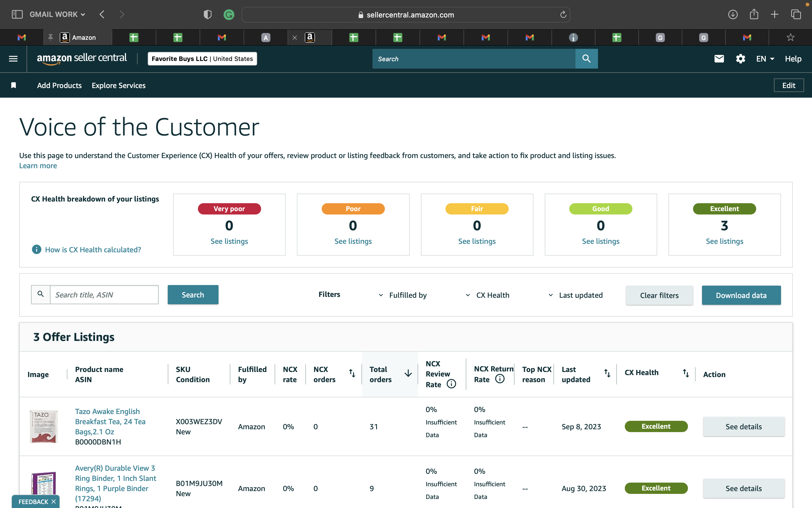Viewport: 812px width, 508px height.
Task: Click the Safari share icon
Action: point(754,14)
